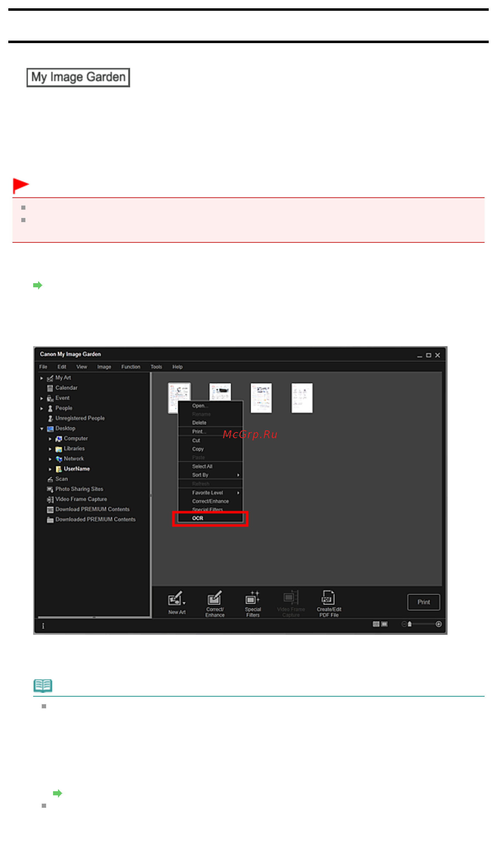Switch to details view icon
Viewport: 497px width, 868px height.
[x=384, y=624]
